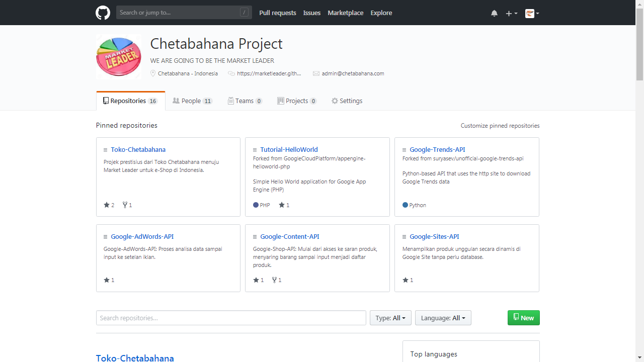Viewport: 644px width, 362px height.
Task: Open Marketplace in top navigation
Action: [x=346, y=13]
